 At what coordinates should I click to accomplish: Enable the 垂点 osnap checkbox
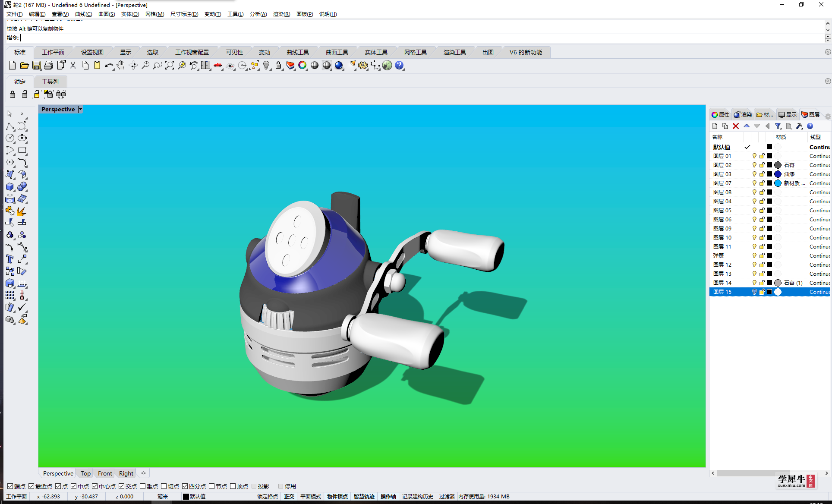[142, 486]
